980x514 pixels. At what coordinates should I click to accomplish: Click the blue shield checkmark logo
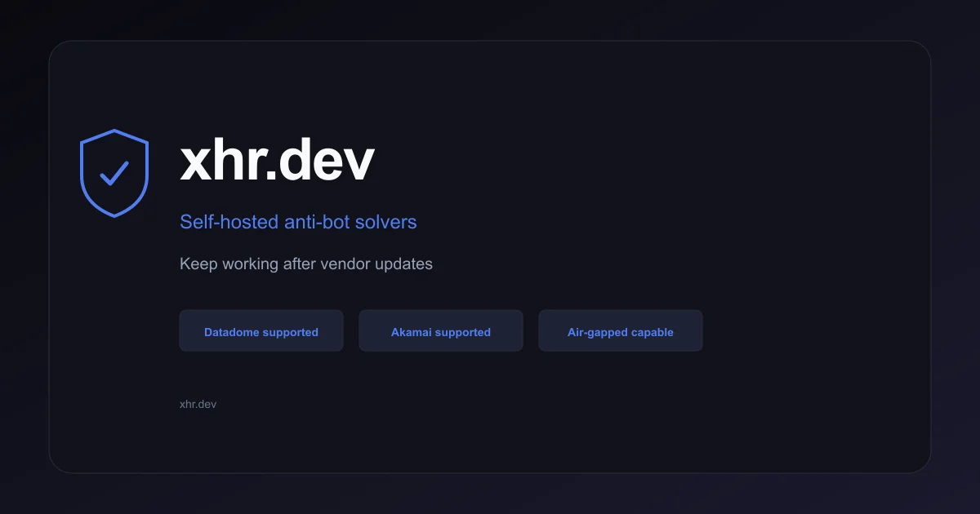[114, 173]
